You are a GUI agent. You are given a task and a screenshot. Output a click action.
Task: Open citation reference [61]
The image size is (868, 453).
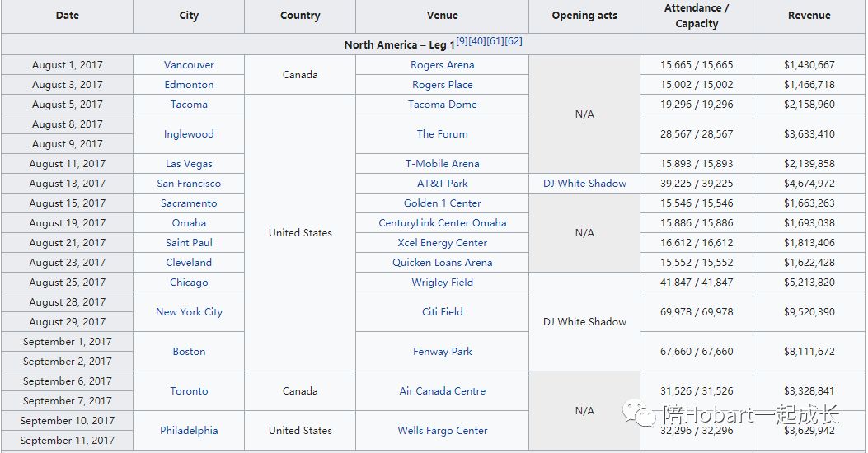[x=495, y=41]
